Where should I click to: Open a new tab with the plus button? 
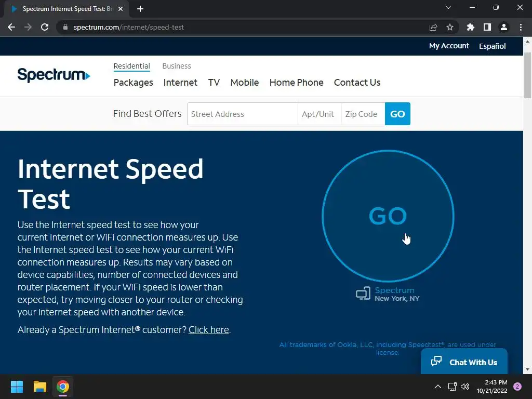tap(140, 9)
